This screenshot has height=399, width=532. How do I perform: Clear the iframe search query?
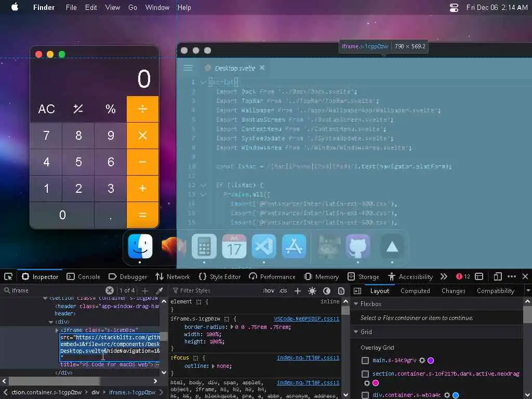pyautogui.click(x=109, y=290)
